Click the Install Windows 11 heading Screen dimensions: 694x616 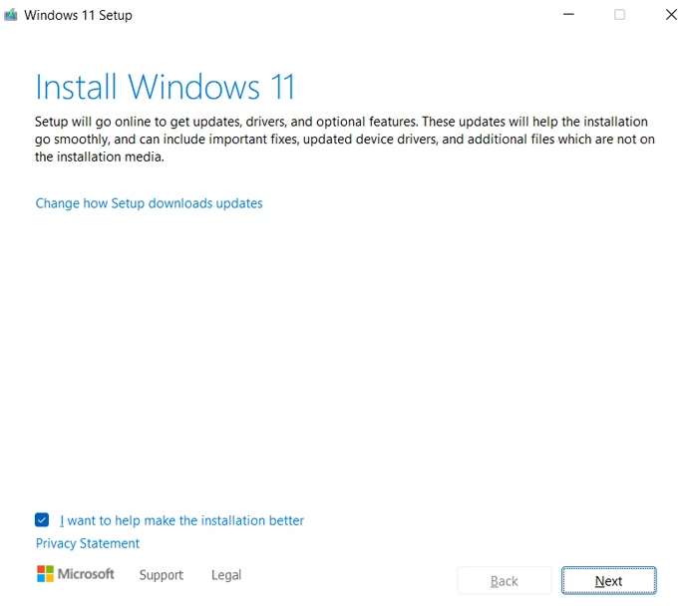(x=166, y=87)
